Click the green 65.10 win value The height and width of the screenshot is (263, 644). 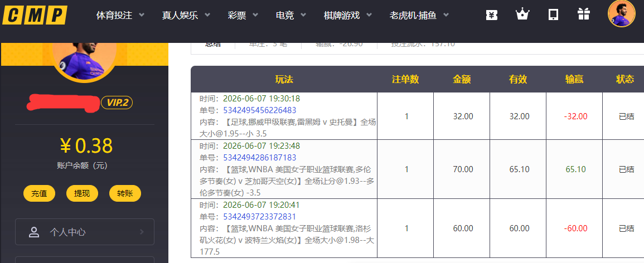click(575, 169)
